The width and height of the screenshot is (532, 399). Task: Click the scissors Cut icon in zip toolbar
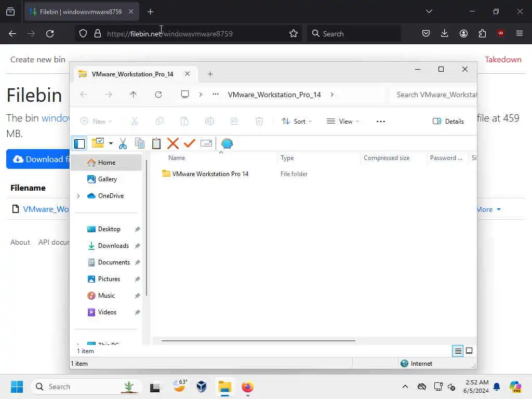point(123,143)
